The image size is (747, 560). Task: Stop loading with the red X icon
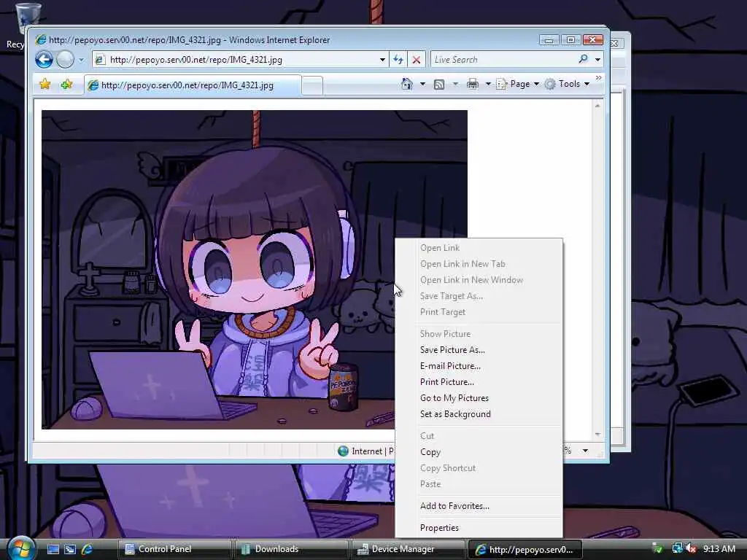417,60
